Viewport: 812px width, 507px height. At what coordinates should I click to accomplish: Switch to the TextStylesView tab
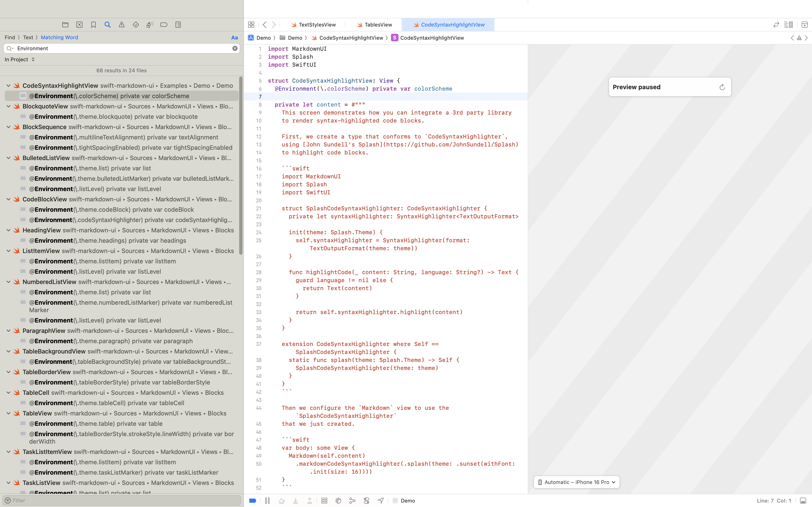[317, 24]
